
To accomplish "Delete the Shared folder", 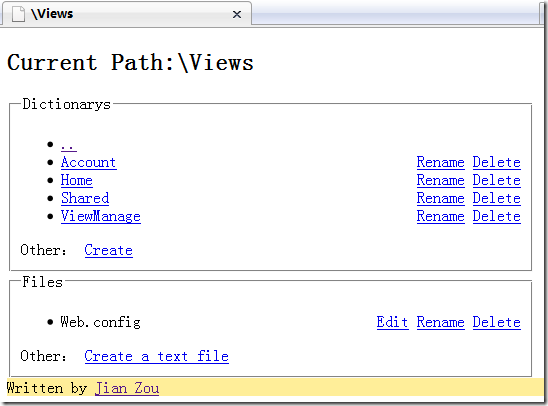I will [497, 198].
